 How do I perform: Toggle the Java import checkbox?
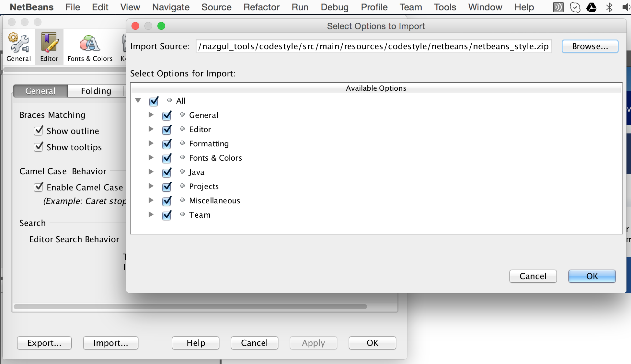[167, 172]
